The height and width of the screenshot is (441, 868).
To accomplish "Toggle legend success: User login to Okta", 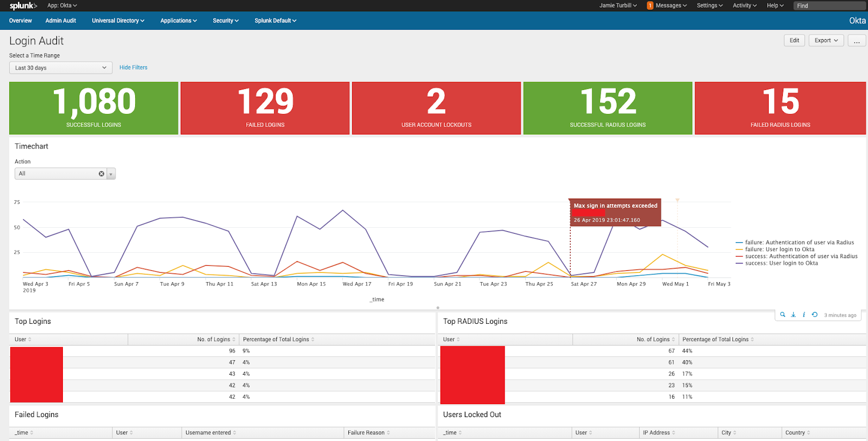I will [777, 263].
